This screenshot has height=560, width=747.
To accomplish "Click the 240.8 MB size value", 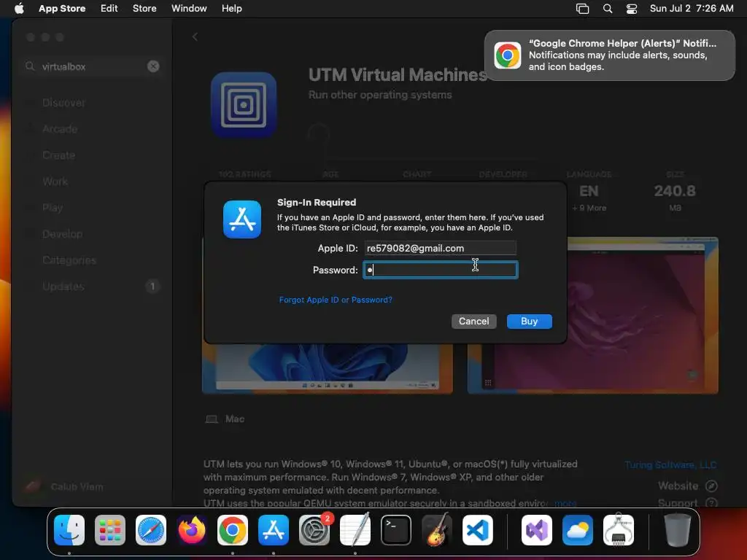I will pos(675,192).
